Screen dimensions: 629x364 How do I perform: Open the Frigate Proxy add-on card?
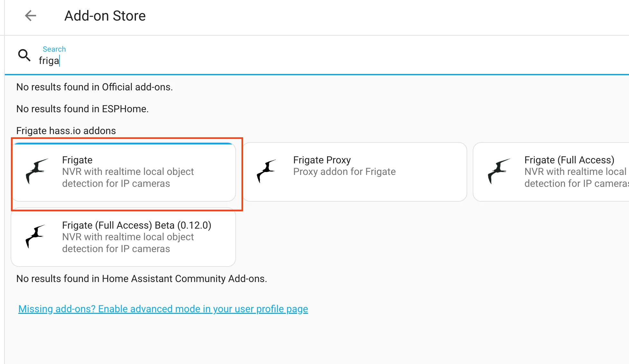point(355,172)
